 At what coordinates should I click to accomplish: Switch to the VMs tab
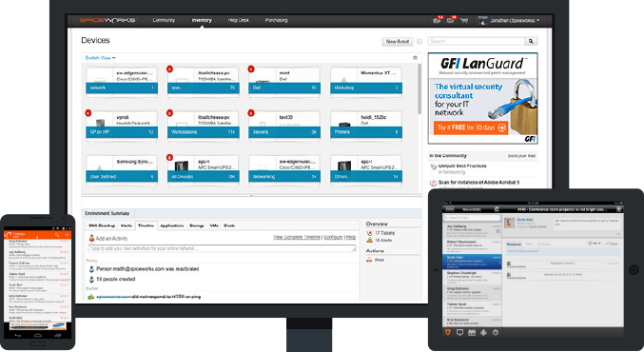coord(214,225)
